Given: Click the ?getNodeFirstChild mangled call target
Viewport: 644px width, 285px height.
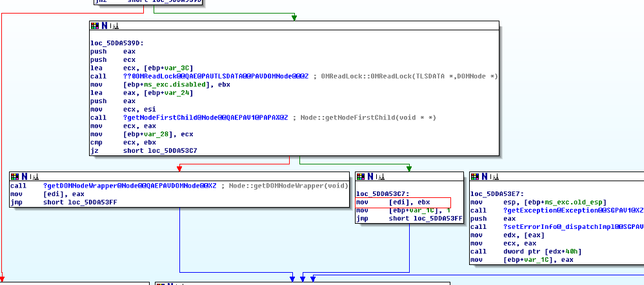Looking at the screenshot, I should tap(205, 117).
